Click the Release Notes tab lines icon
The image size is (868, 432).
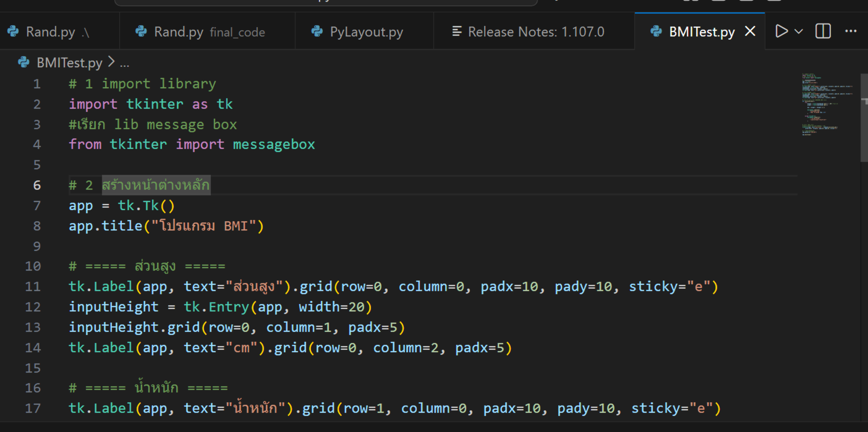457,31
